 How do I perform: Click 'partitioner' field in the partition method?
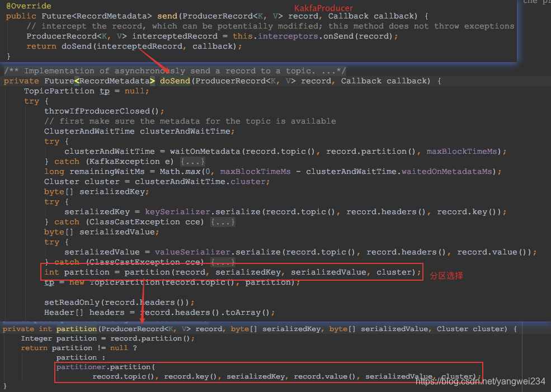click(x=81, y=367)
